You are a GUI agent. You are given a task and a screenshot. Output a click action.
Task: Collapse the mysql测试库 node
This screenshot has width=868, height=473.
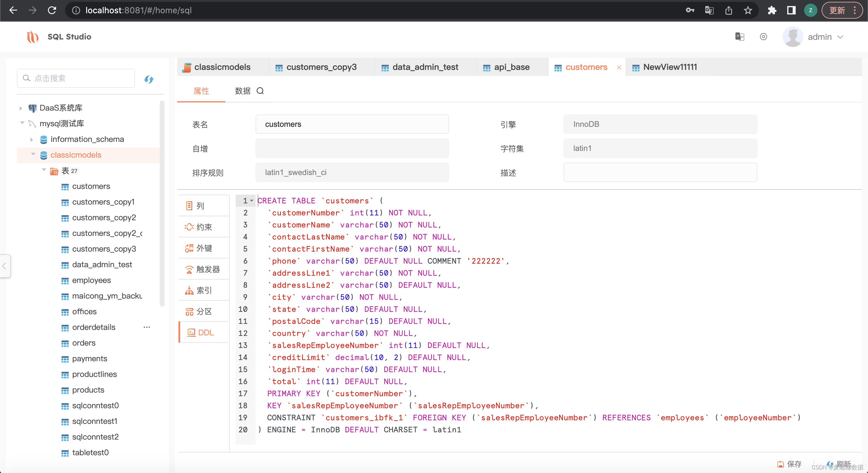[22, 123]
